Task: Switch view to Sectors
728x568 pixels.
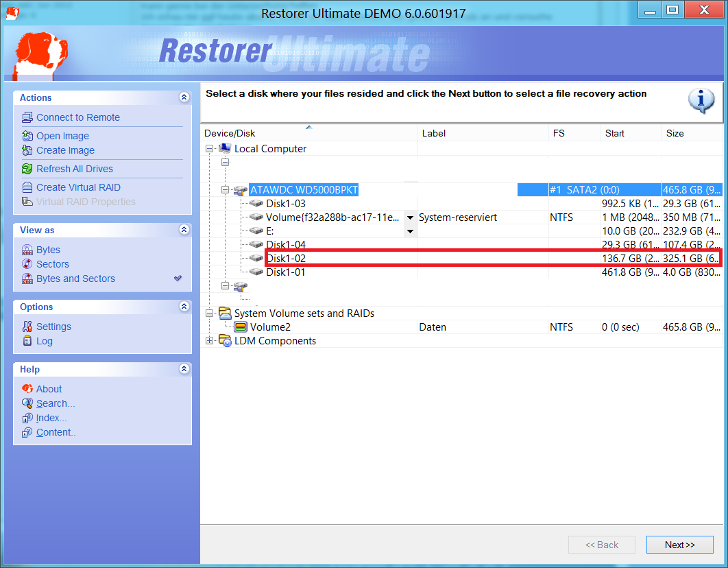Action: [x=53, y=264]
